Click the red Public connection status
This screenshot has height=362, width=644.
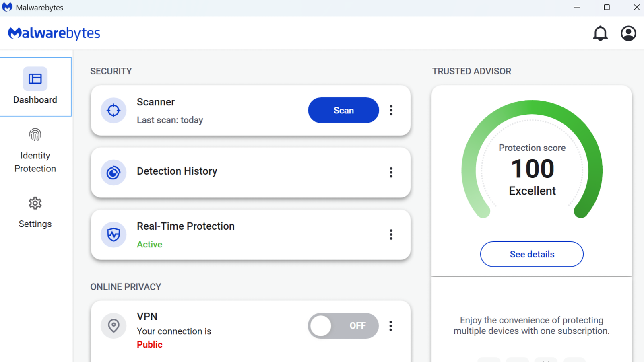point(149,345)
